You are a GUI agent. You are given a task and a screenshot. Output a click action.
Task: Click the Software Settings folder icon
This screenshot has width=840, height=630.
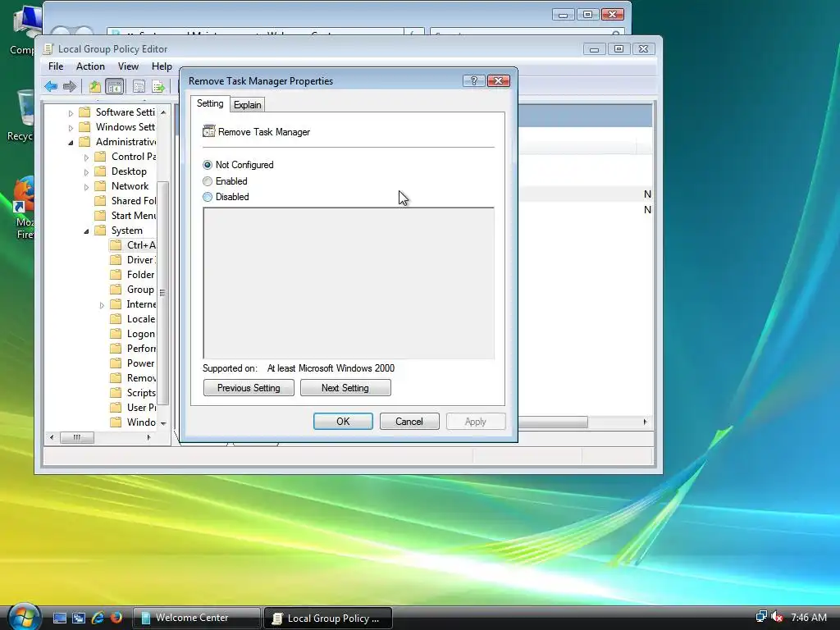point(84,112)
